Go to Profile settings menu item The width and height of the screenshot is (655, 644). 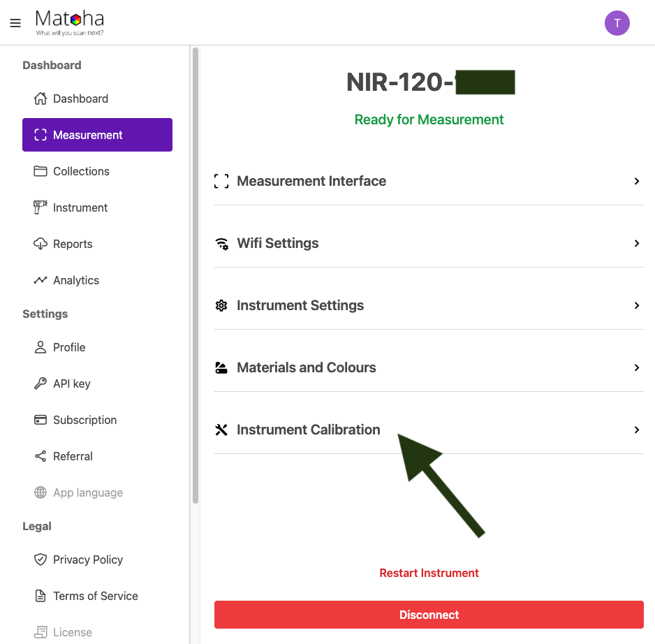(x=69, y=347)
